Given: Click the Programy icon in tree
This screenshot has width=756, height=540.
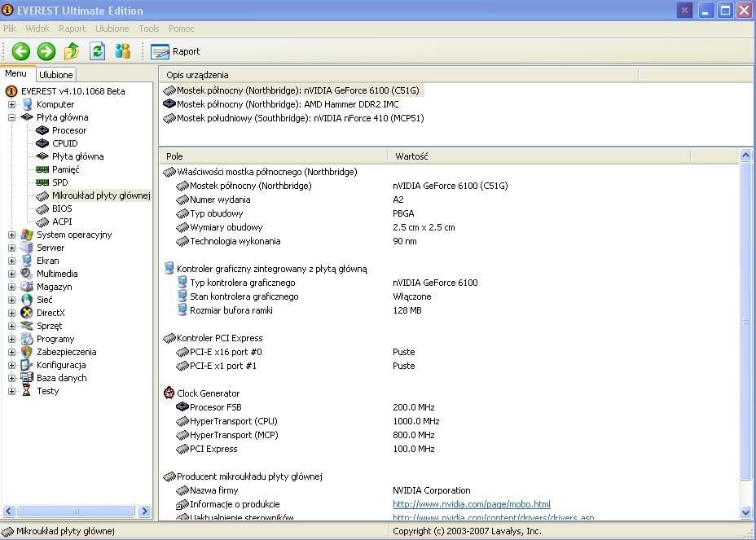Looking at the screenshot, I should point(27,339).
